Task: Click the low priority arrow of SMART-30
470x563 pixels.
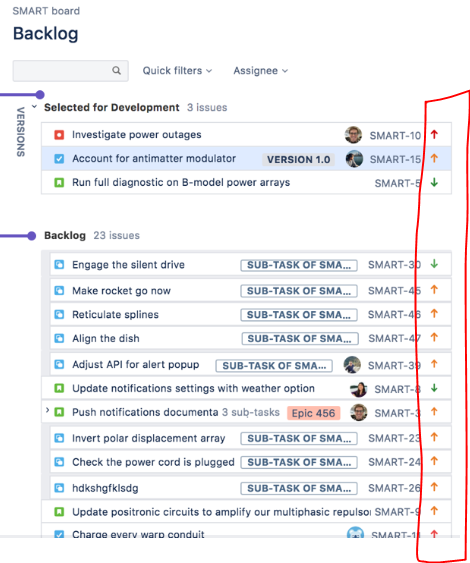Action: 434,264
